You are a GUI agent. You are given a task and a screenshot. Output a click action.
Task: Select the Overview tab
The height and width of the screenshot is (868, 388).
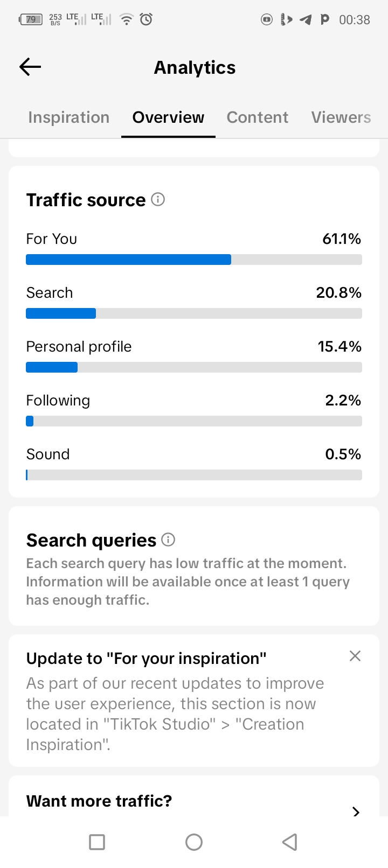168,117
